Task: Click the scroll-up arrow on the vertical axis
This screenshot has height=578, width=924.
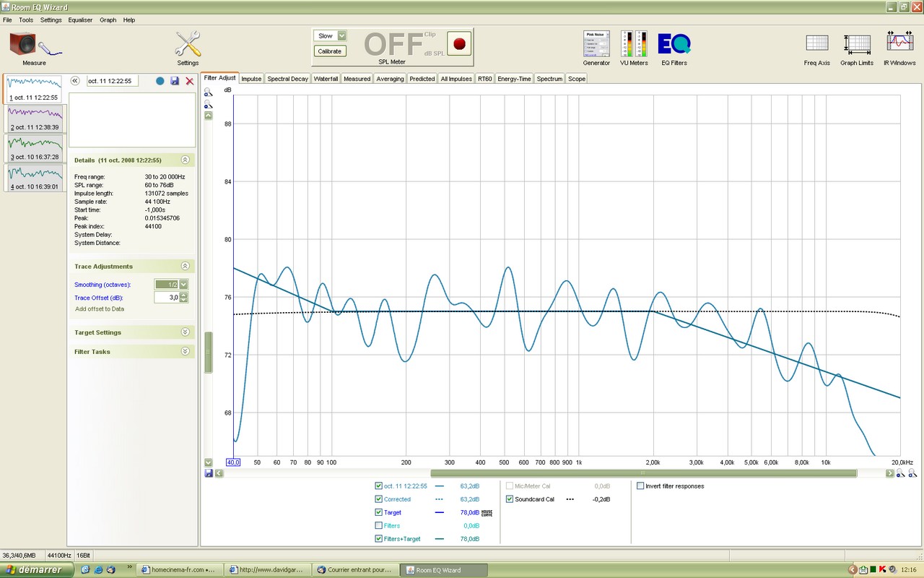Action: 209,116
